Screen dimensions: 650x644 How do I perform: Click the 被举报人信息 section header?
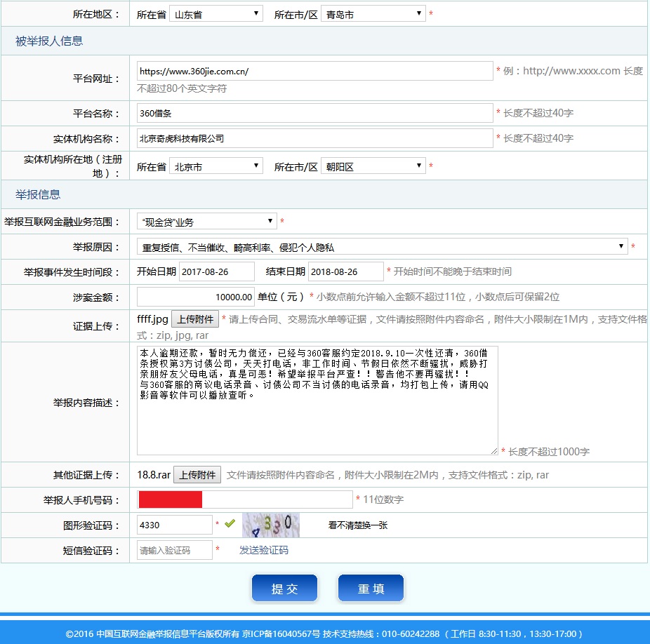[x=49, y=41]
